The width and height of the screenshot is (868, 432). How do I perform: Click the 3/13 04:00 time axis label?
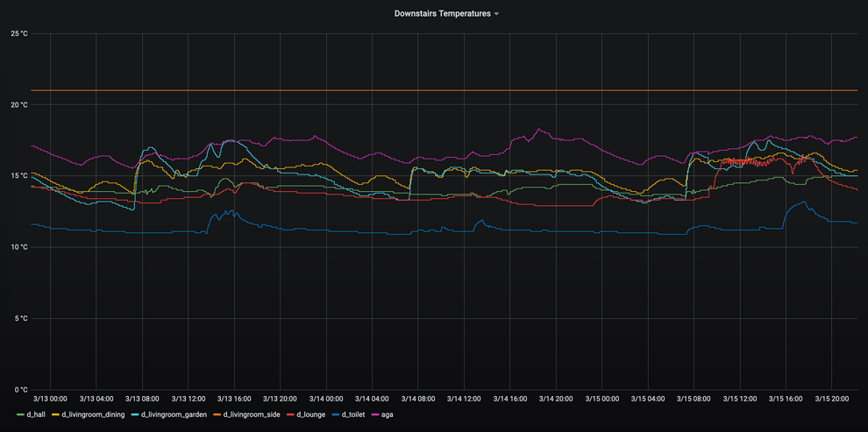click(96, 398)
